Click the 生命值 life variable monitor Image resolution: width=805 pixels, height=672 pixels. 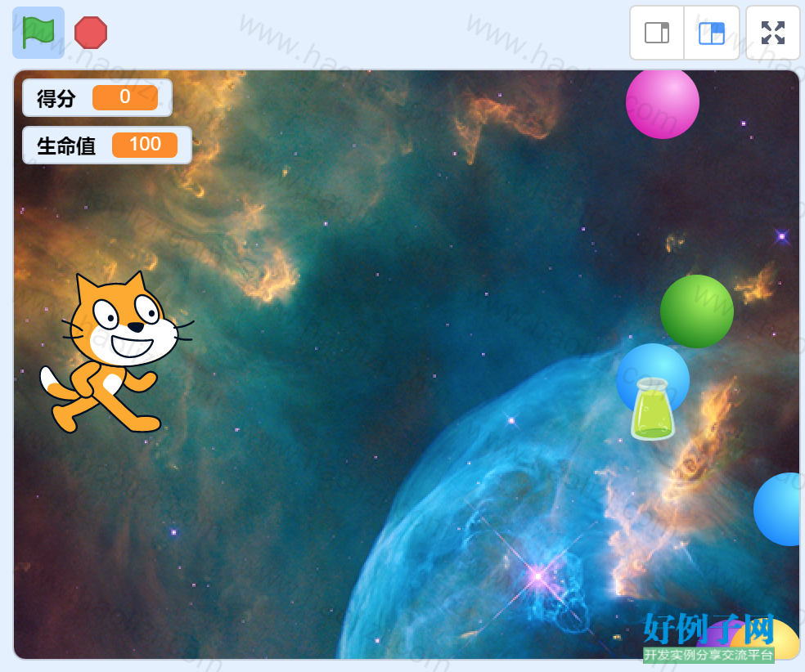click(x=107, y=146)
